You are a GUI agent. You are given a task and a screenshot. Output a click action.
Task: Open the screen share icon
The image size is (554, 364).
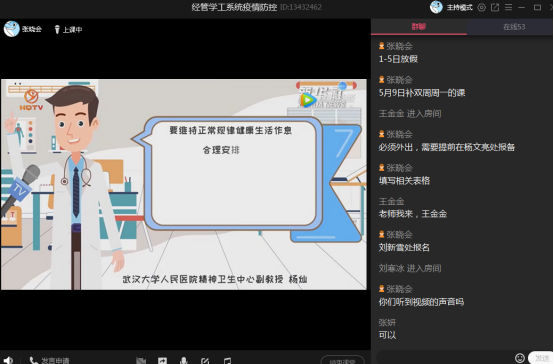coord(163,360)
